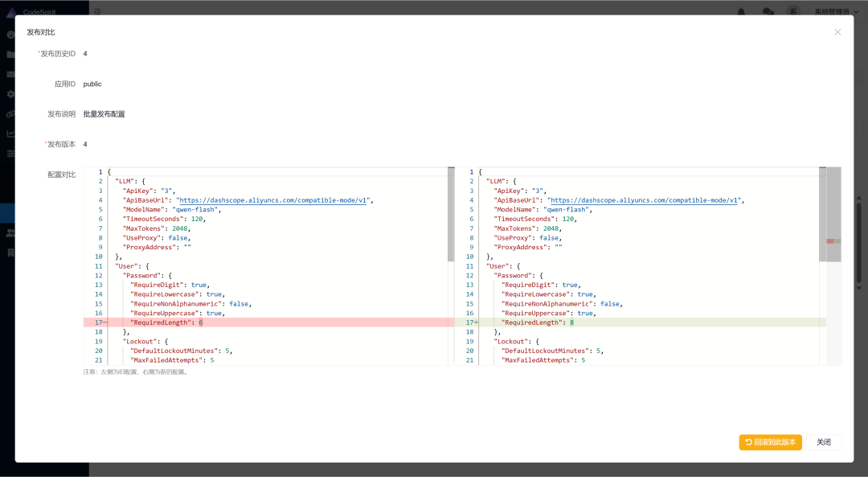Screen dimensions: 868x477
Task: Click "MaxFailedAttempts": 5 in right pane
Action: [x=543, y=360]
